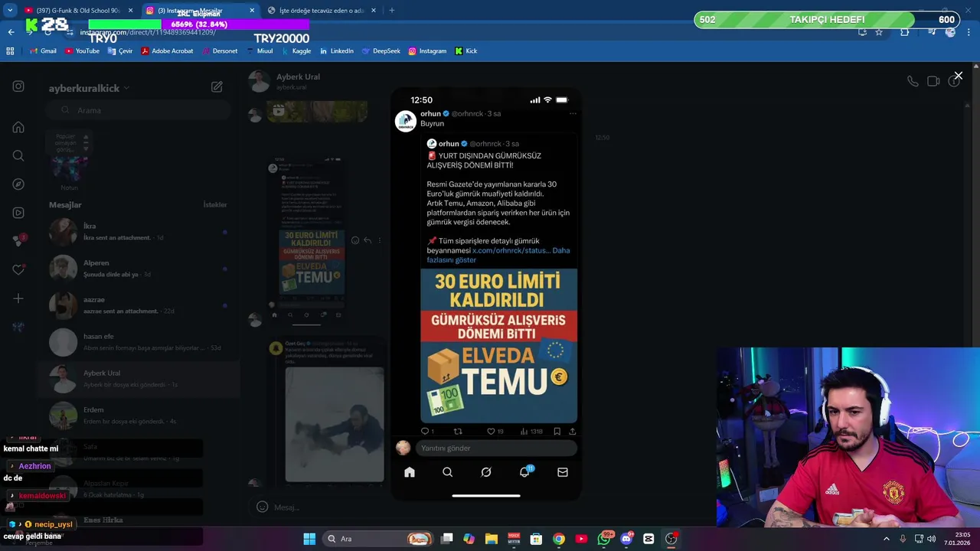Open the Gmail bookmark
Image resolution: width=980 pixels, height=551 pixels.
[43, 51]
